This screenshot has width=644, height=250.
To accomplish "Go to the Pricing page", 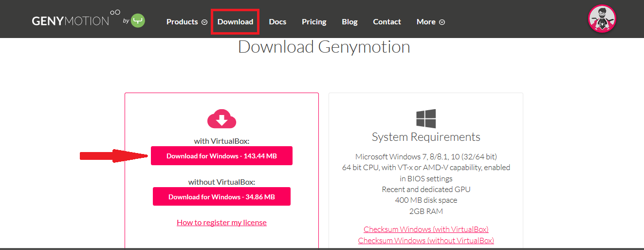I will tap(314, 22).
